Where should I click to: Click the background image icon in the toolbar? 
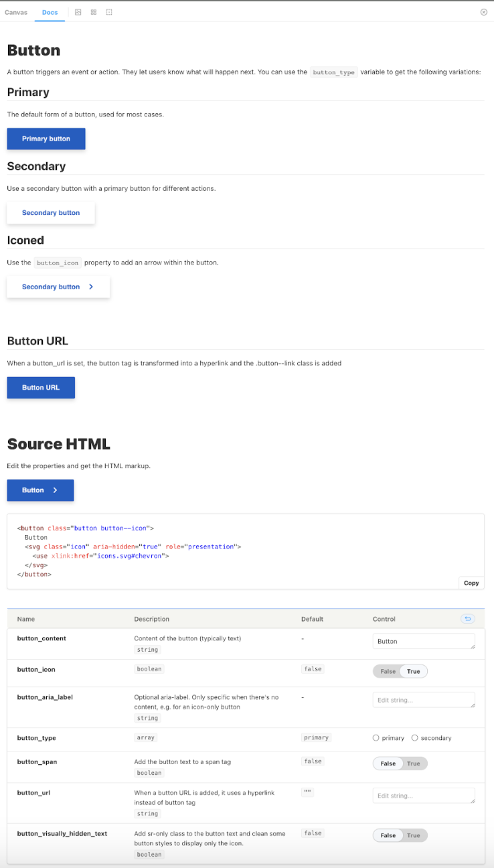(78, 12)
